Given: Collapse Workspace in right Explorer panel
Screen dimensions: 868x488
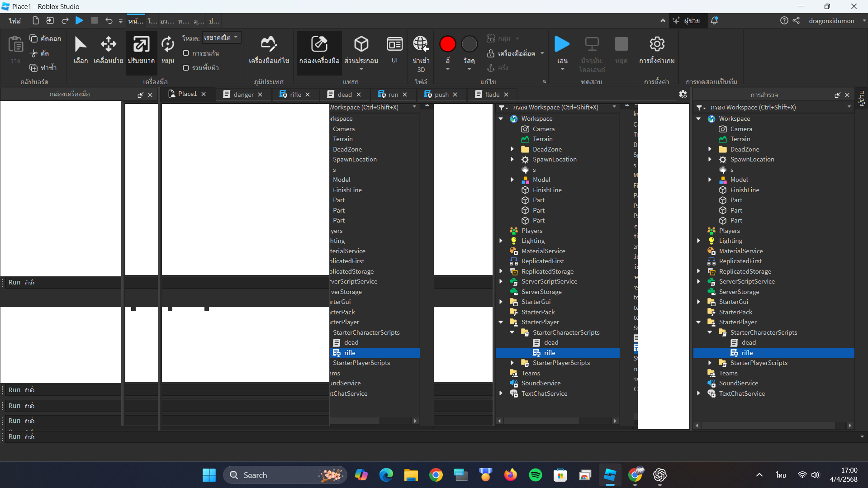Looking at the screenshot, I should click(698, 118).
